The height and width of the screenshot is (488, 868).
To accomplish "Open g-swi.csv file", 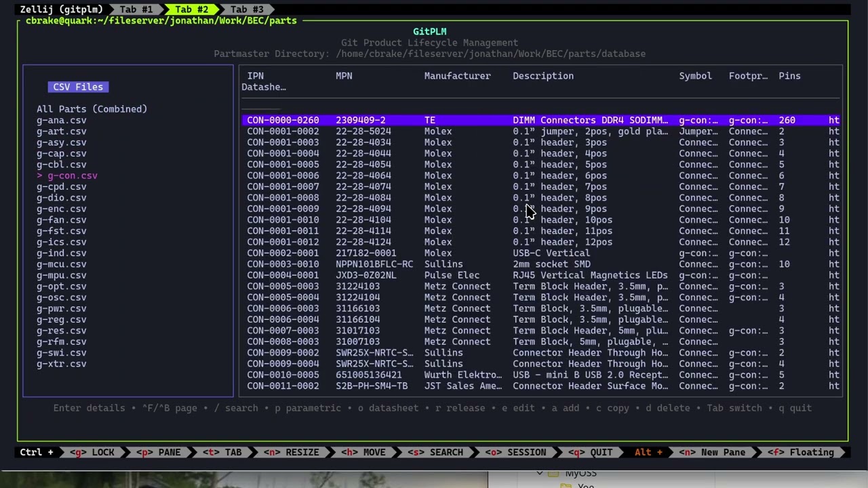I will click(x=62, y=352).
